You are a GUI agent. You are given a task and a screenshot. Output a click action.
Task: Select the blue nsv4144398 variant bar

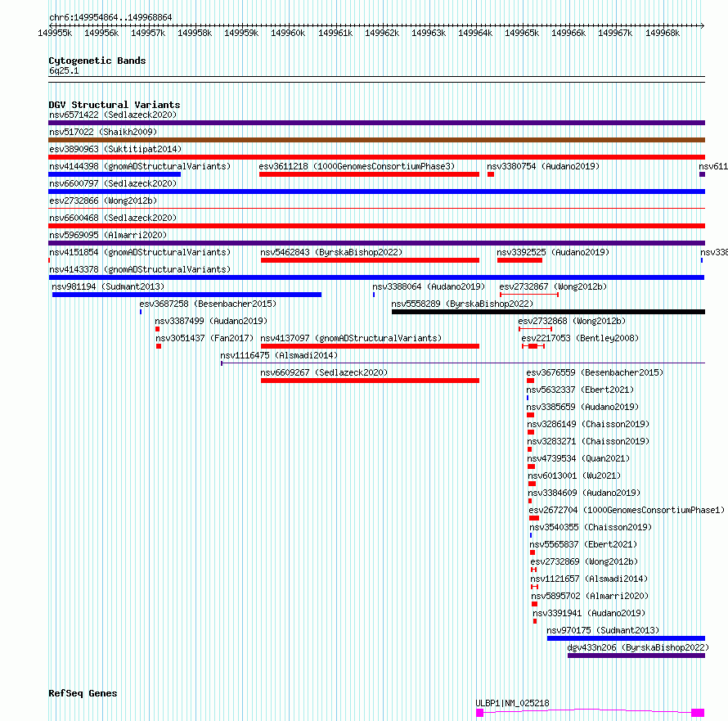(115, 174)
